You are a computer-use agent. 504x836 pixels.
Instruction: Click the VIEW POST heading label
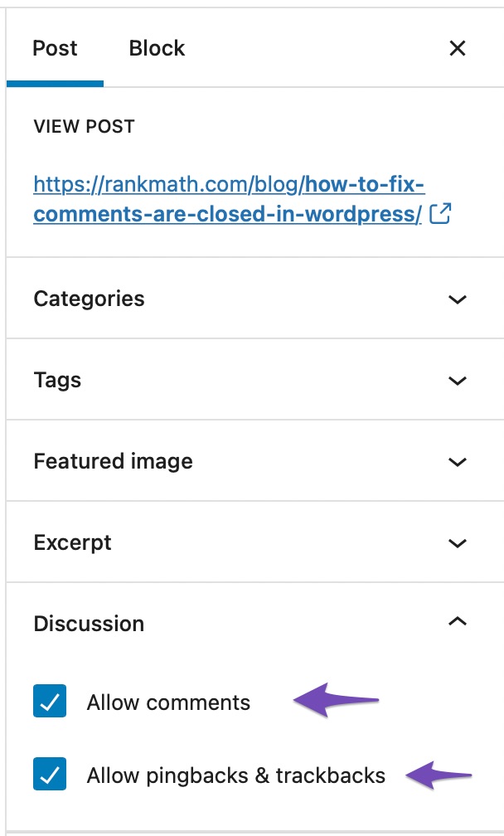tap(85, 126)
